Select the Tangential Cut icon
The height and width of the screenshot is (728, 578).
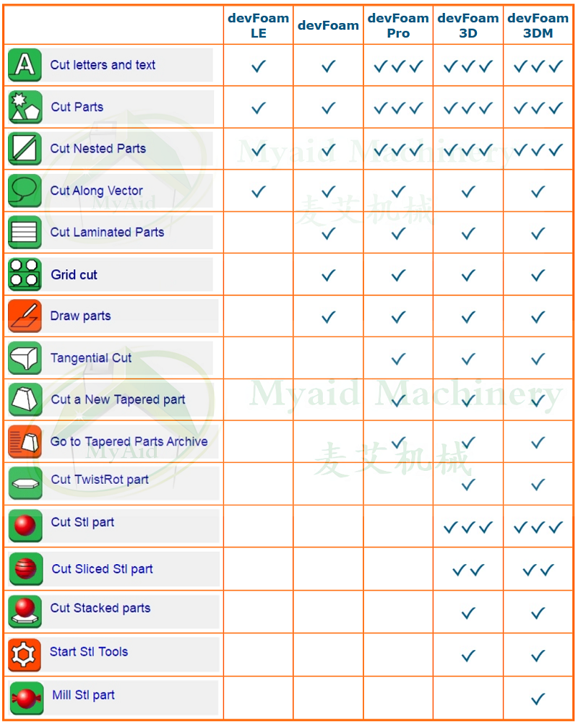(25, 358)
